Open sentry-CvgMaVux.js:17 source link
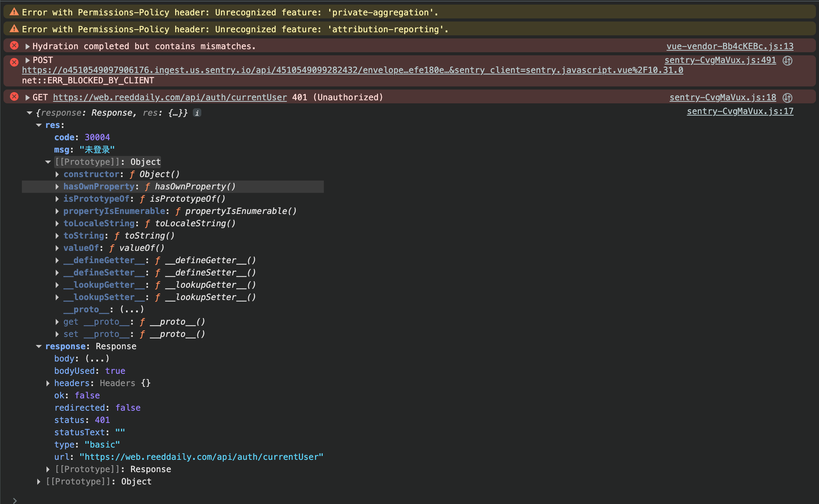Viewport: 819px width, 504px height. (x=740, y=111)
